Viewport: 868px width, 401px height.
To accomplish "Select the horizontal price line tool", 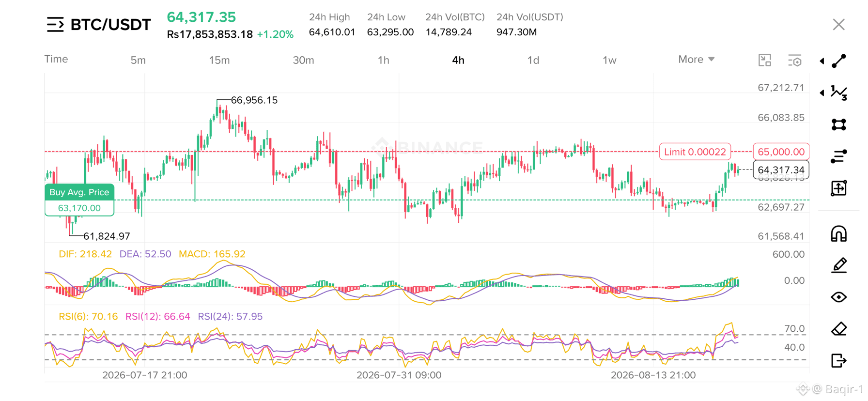I will coord(839,156).
